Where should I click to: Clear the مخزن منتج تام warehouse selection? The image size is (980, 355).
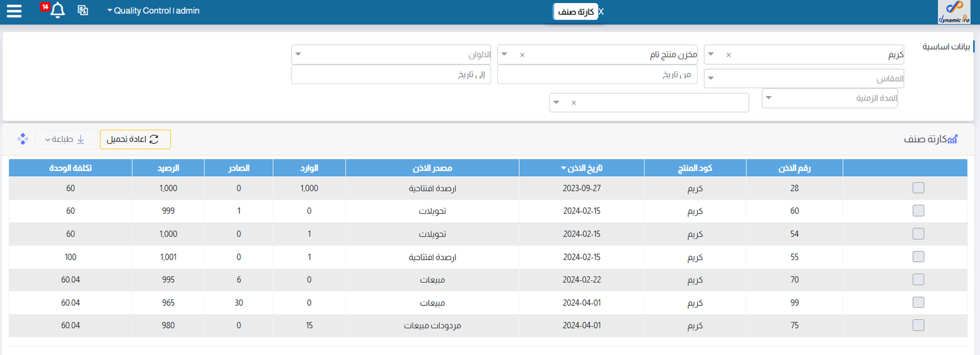pyautogui.click(x=522, y=55)
